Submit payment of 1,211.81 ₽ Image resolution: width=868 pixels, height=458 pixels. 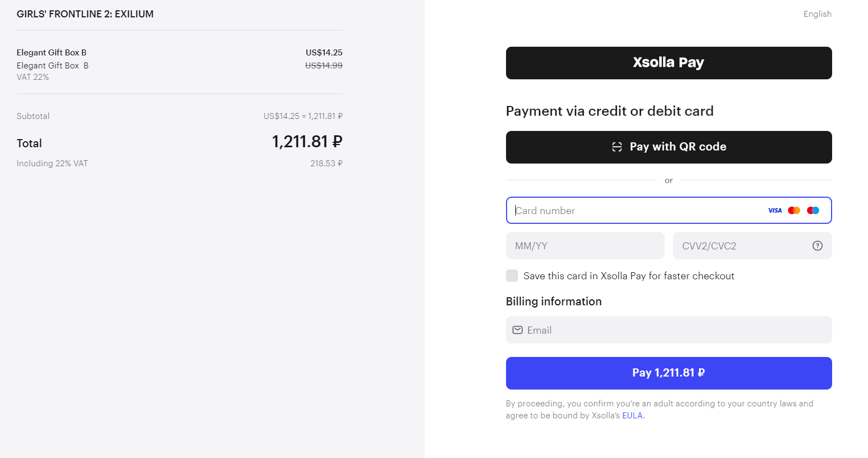(x=669, y=373)
